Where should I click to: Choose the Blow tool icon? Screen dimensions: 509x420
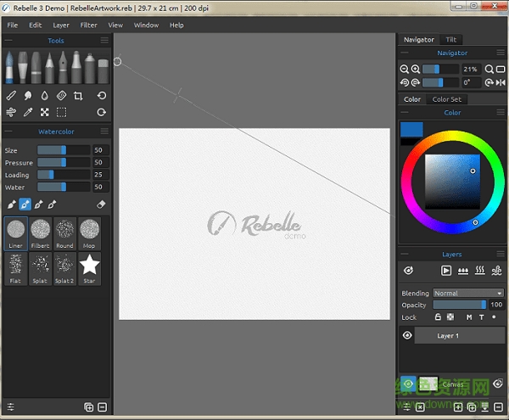(11, 112)
